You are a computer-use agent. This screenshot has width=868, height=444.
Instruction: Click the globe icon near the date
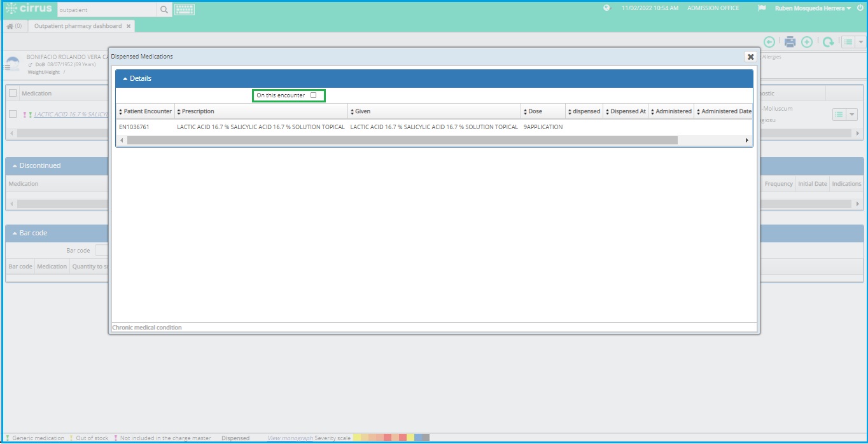pos(605,8)
